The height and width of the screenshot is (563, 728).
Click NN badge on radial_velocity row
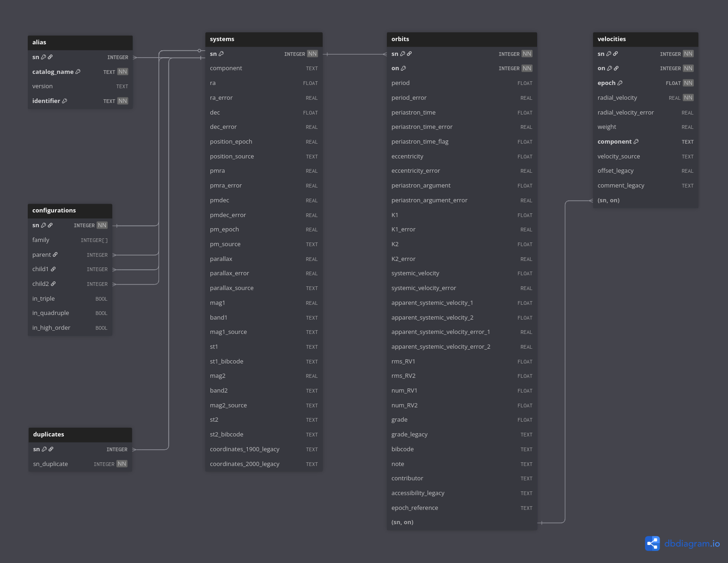(x=688, y=98)
